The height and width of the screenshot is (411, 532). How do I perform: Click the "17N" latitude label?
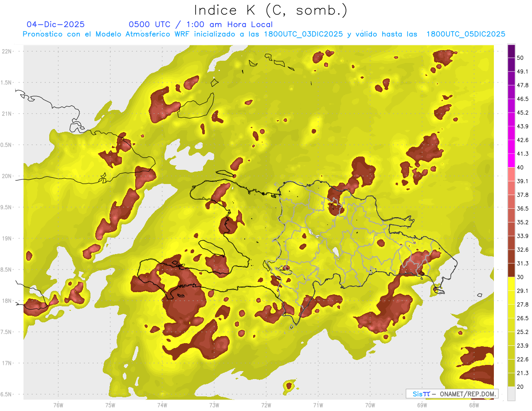click(x=8, y=363)
